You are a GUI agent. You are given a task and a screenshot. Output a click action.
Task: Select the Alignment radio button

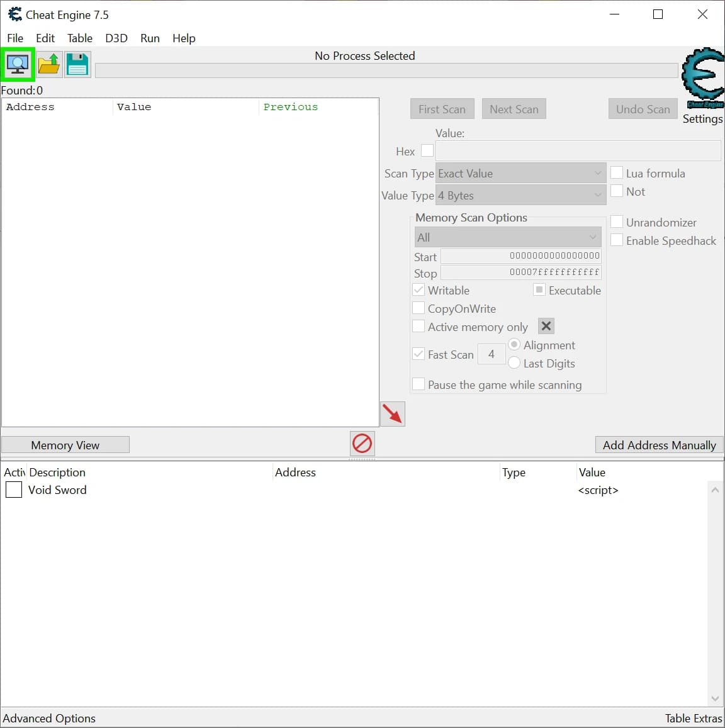click(514, 345)
